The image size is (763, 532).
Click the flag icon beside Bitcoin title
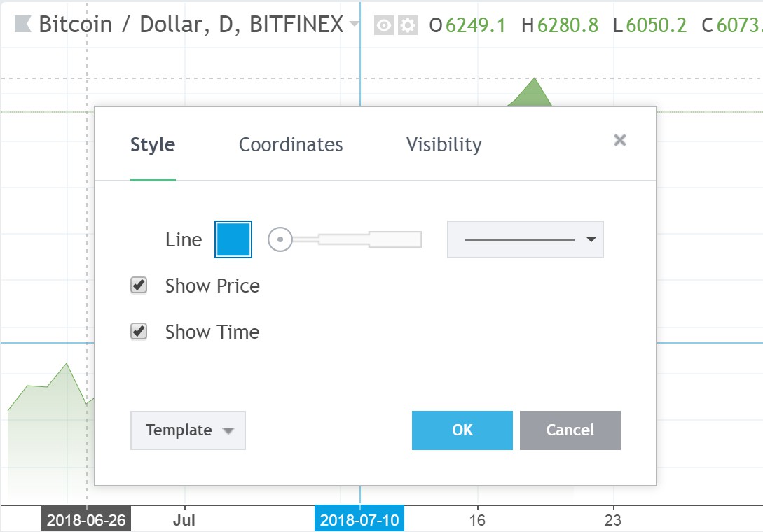[x=23, y=24]
